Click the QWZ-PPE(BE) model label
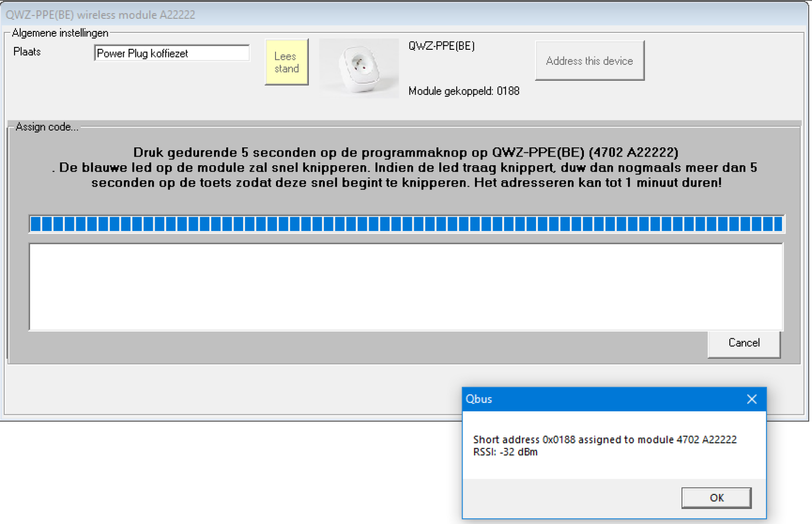 click(x=441, y=46)
